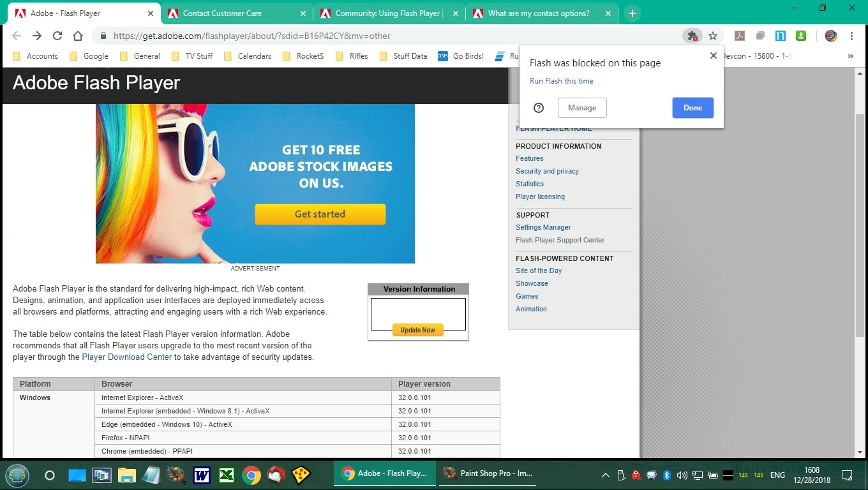
Task: Switch to Community: Using Flash Player tab
Action: click(x=389, y=13)
